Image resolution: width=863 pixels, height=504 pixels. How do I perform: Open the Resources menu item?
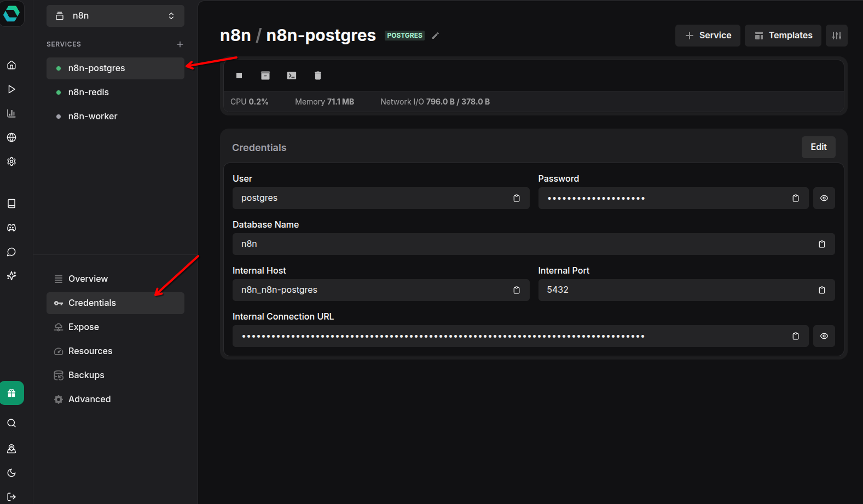click(x=115, y=351)
